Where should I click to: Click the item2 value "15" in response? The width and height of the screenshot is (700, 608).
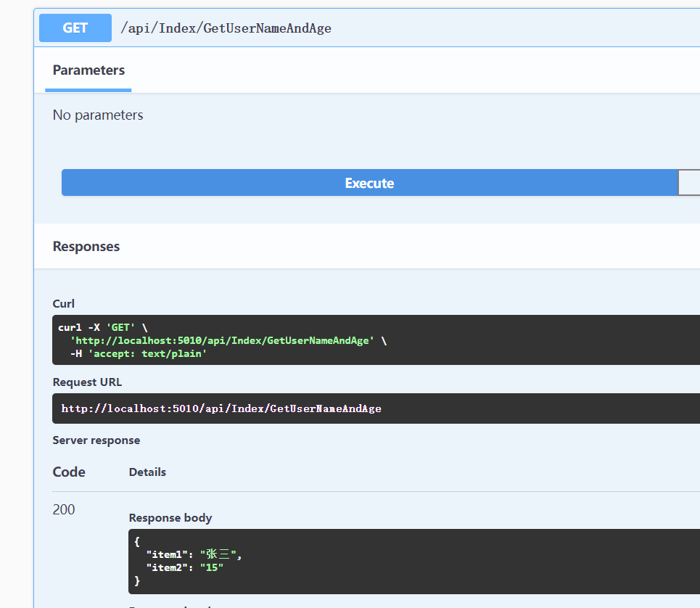(x=211, y=567)
